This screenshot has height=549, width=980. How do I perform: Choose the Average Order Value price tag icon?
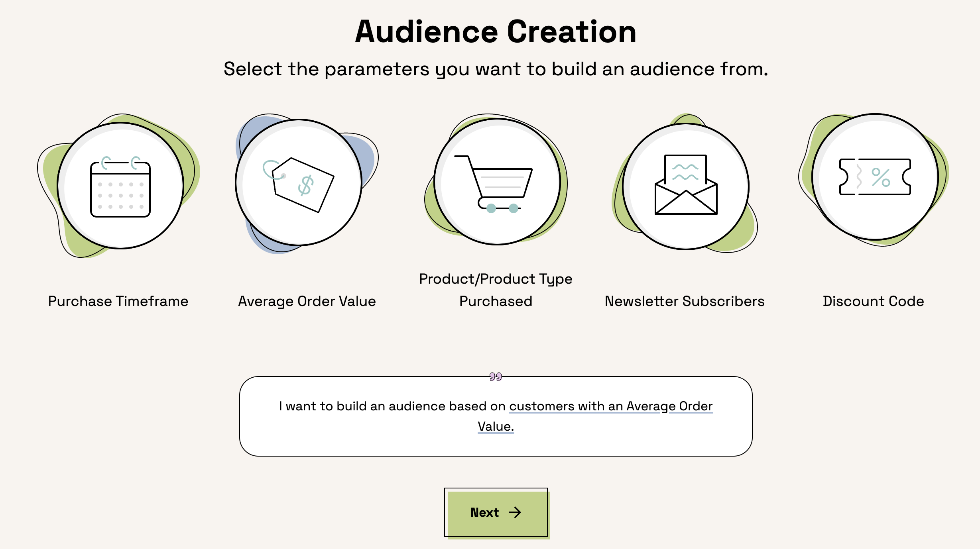[x=299, y=182]
